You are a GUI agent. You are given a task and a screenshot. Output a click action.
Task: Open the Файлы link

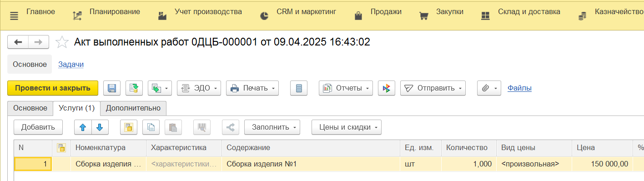click(519, 88)
